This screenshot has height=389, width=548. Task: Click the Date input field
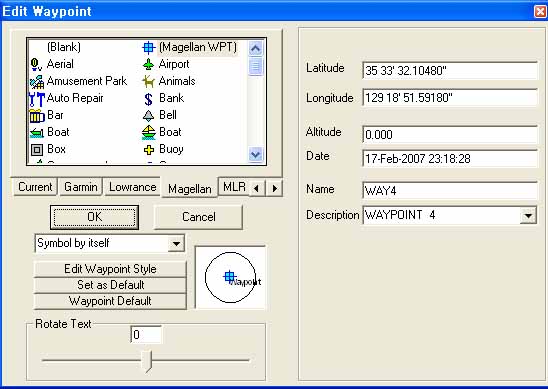tap(450, 159)
